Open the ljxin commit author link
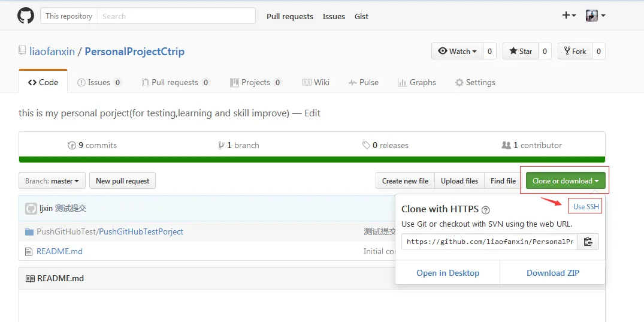Image resolution: width=644 pixels, height=322 pixels. 46,209
